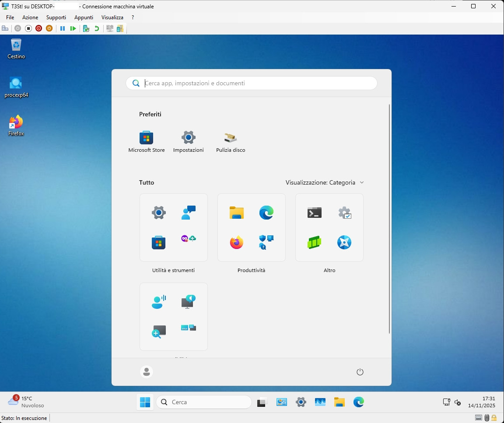Open the Appunti menu

tap(84, 17)
